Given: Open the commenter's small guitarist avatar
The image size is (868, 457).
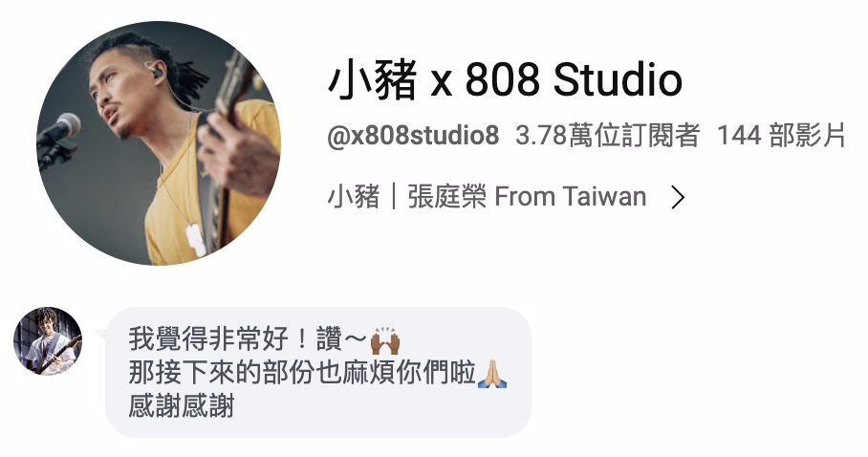Looking at the screenshot, I should point(48,341).
